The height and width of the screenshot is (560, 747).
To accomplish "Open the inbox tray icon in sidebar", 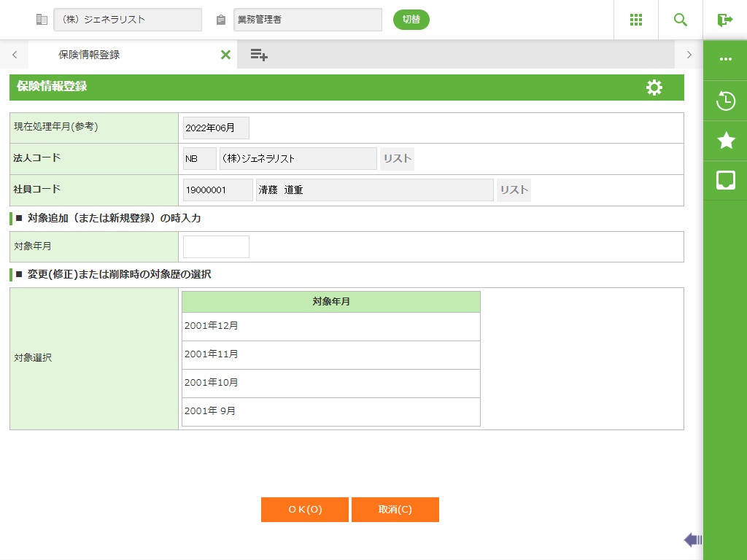I will 726,180.
